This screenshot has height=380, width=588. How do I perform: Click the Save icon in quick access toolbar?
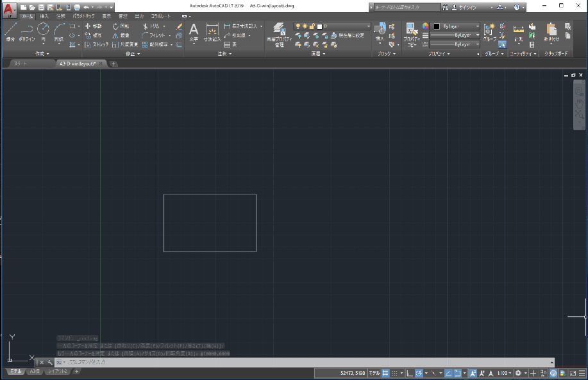point(41,7)
